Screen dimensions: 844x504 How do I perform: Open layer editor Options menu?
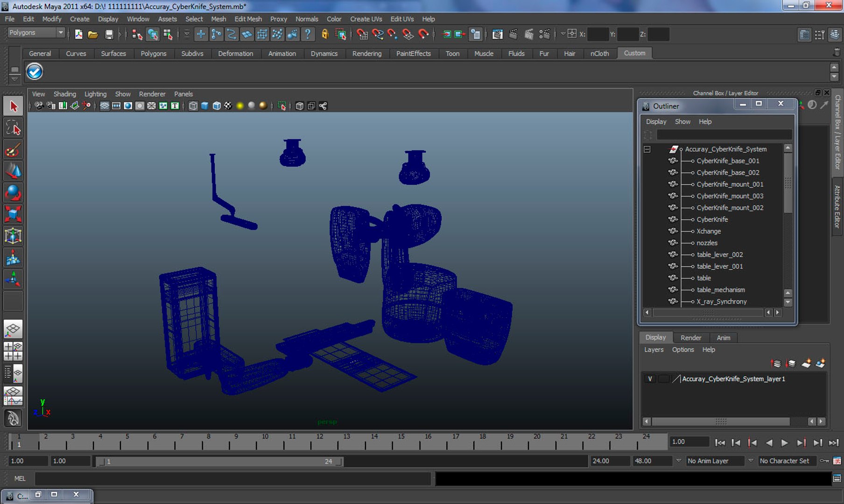pos(683,350)
